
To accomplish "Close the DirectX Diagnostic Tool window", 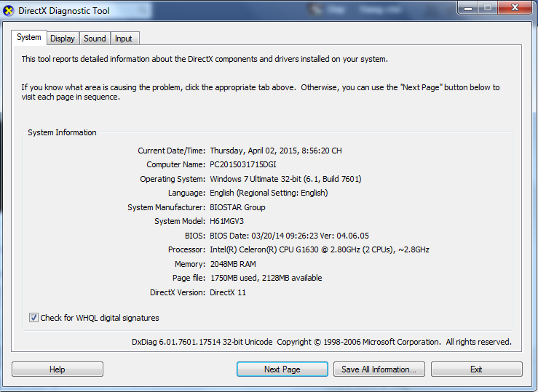I will click(515, 7).
